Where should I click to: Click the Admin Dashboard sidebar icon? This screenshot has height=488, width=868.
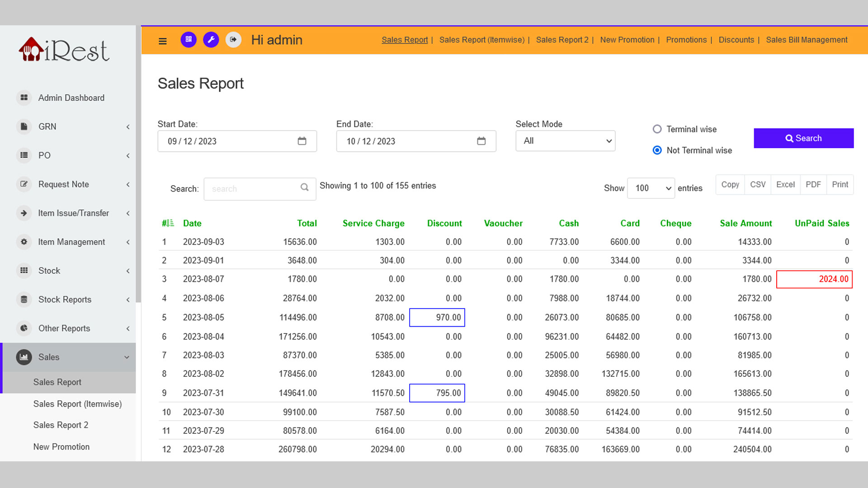coord(24,98)
